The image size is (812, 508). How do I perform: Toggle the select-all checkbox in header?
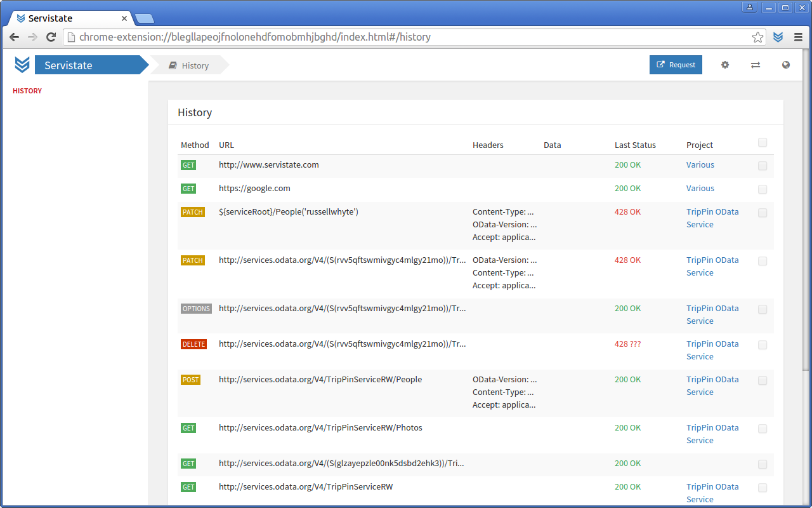(763, 142)
